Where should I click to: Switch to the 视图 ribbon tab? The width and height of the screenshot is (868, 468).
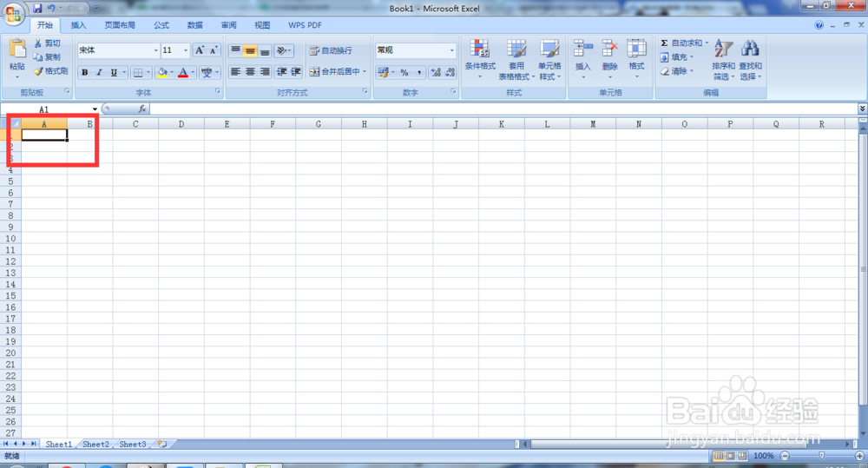pyautogui.click(x=262, y=25)
